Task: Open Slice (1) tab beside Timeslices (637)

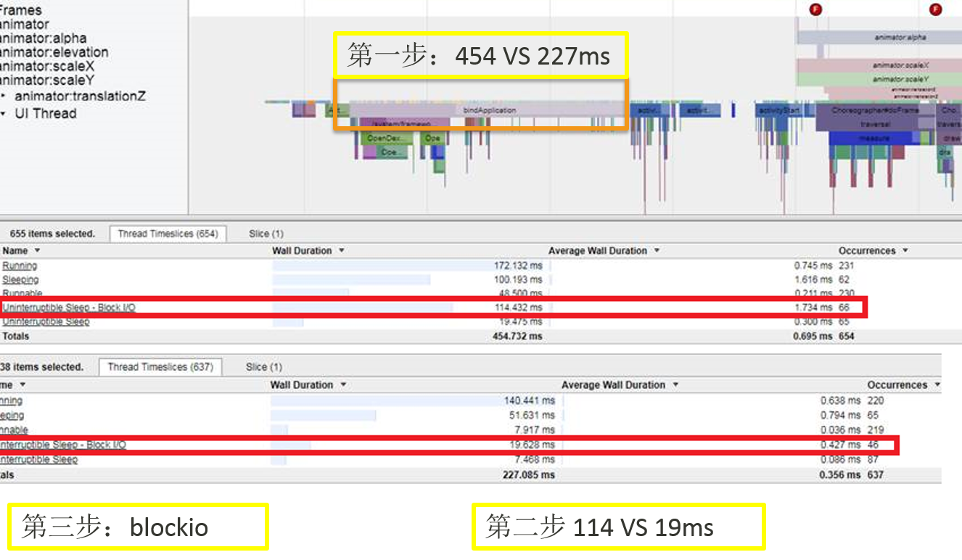Action: click(265, 367)
